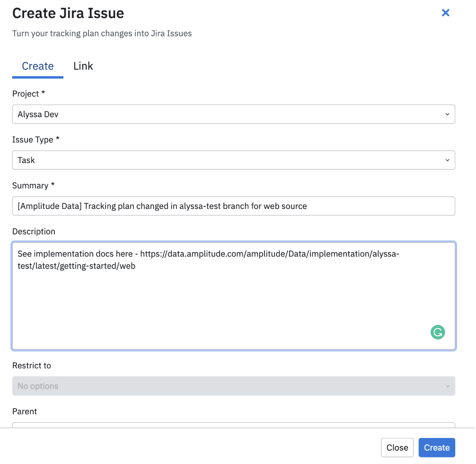Screen dimensions: 476x464
Task: Click the Parent field at the bottom
Action: pos(233,425)
